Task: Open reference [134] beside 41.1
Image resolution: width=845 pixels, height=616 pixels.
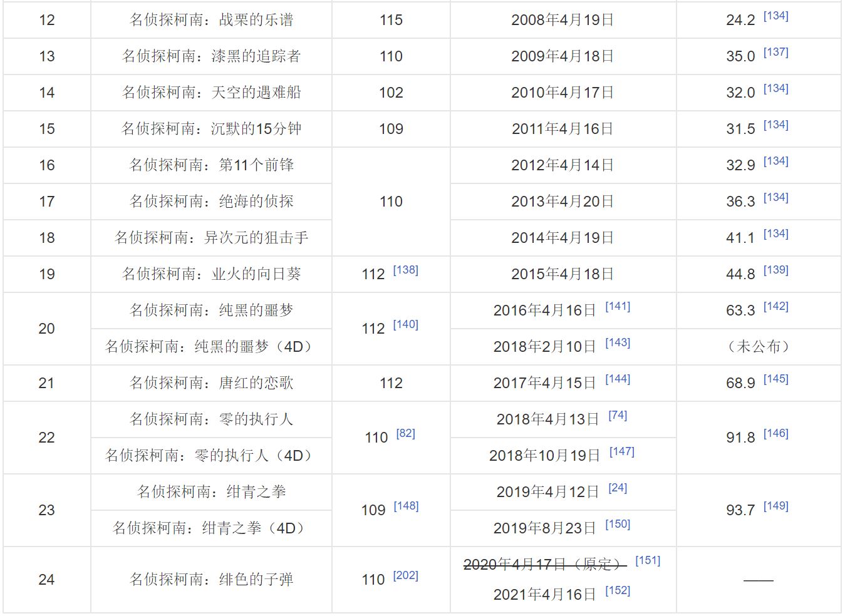Action: (x=775, y=234)
